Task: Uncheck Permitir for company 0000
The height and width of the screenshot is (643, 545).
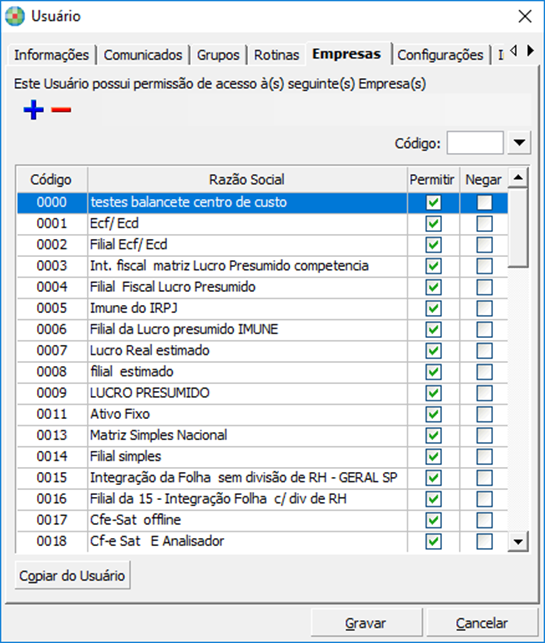Action: pyautogui.click(x=433, y=203)
